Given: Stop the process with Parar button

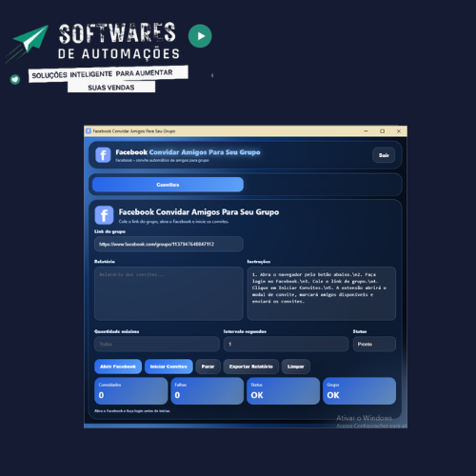Looking at the screenshot, I should (208, 367).
